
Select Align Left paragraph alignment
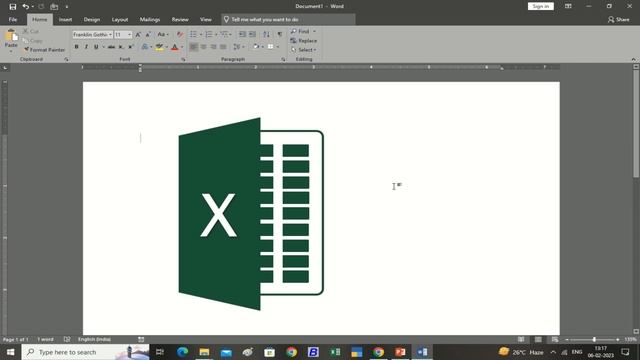(193, 47)
